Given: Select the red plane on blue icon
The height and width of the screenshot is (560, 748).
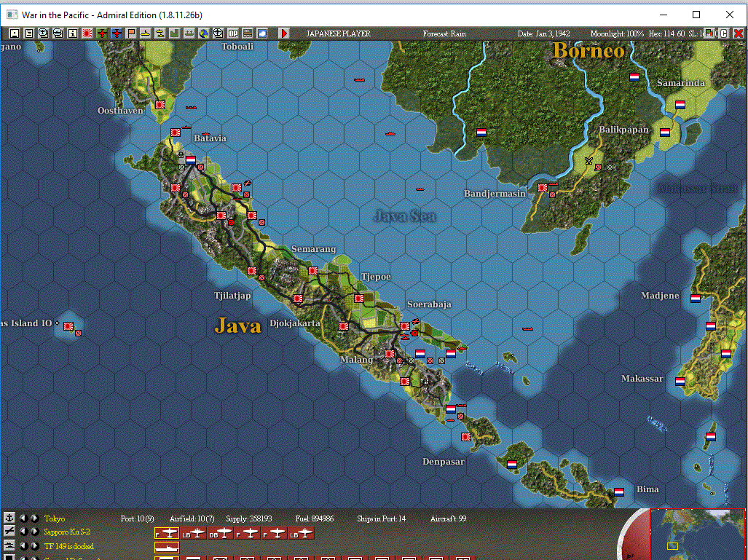Looking at the screenshot, I should [117, 33].
